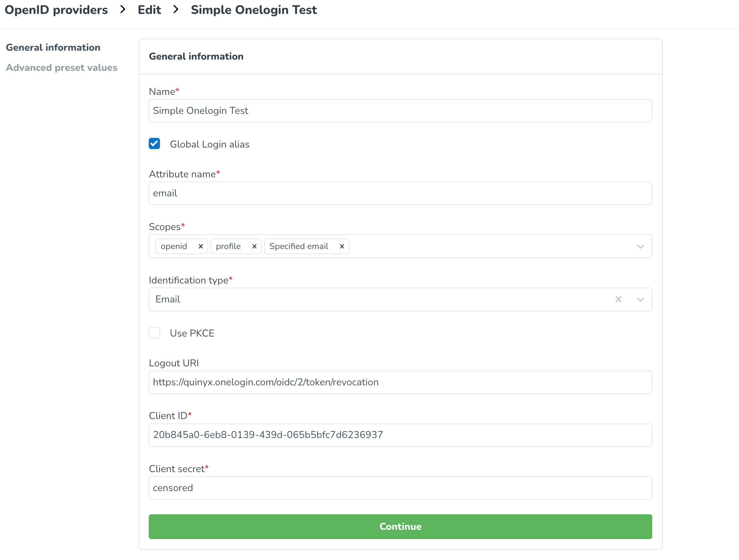
Task: Focus the Attribute name input field
Action: click(400, 193)
